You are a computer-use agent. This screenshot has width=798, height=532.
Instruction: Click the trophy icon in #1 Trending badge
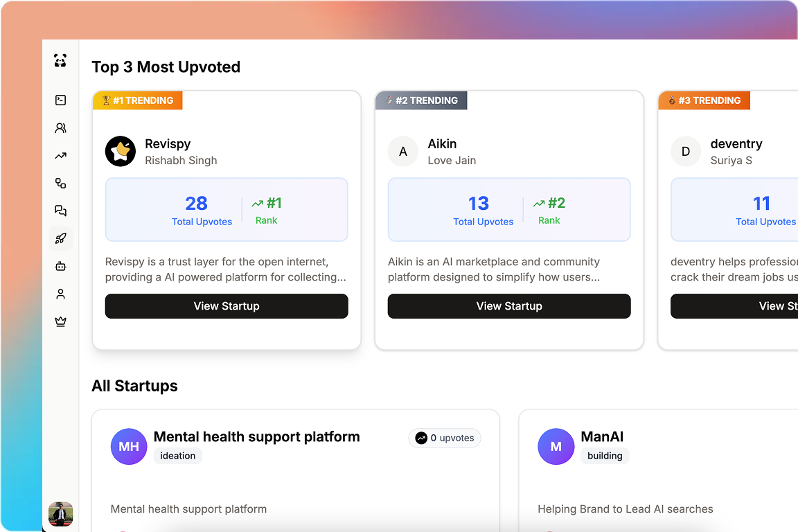[106, 100]
